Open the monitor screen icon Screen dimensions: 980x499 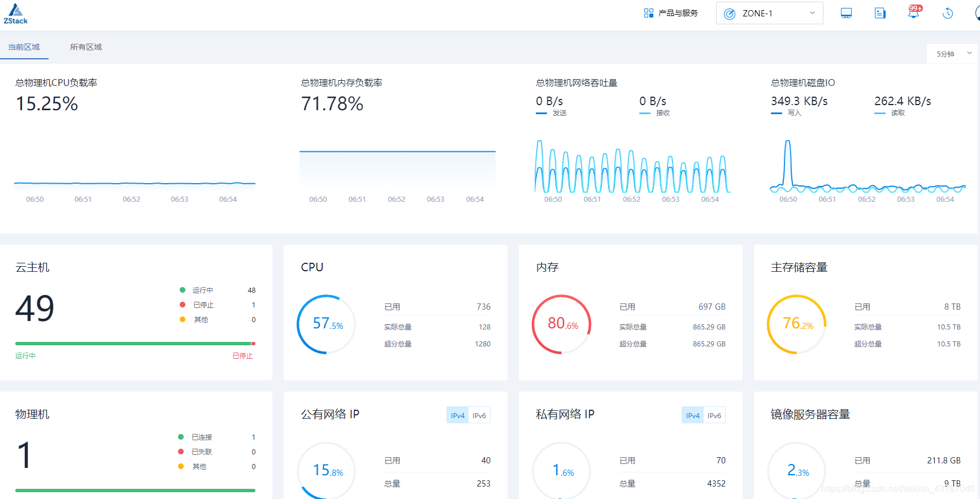coord(846,13)
